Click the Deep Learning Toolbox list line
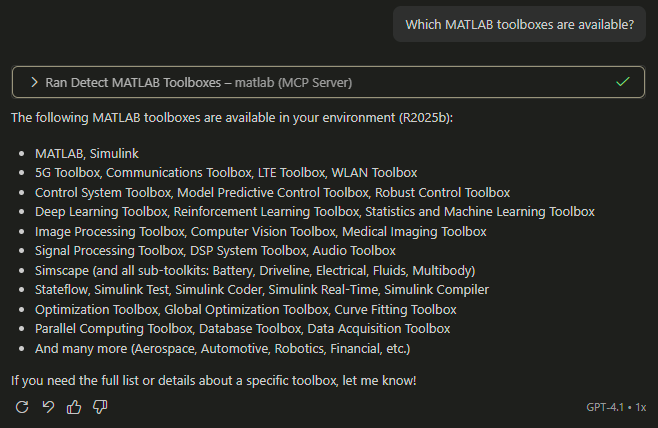 (314, 212)
